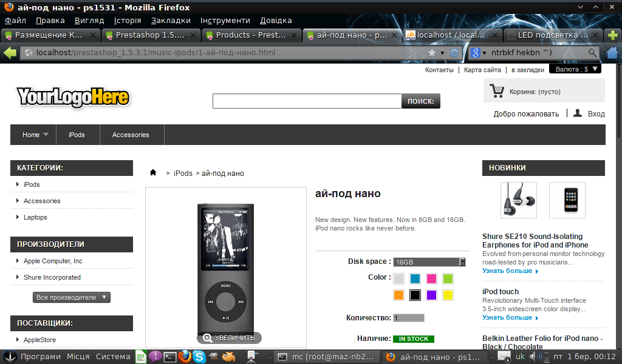Open the Disk space 16GB dropdown
622x364 pixels.
pyautogui.click(x=429, y=262)
